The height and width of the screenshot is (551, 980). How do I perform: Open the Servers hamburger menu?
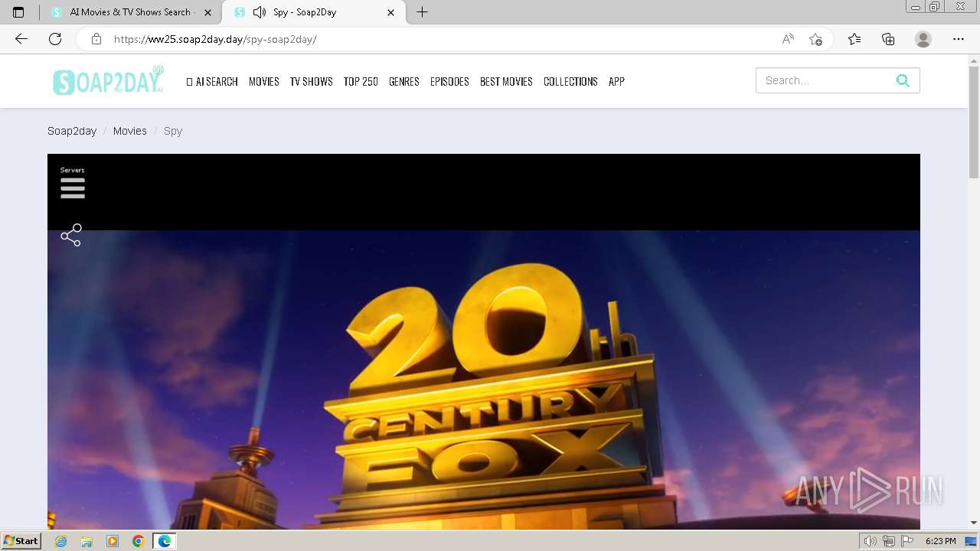(x=73, y=188)
